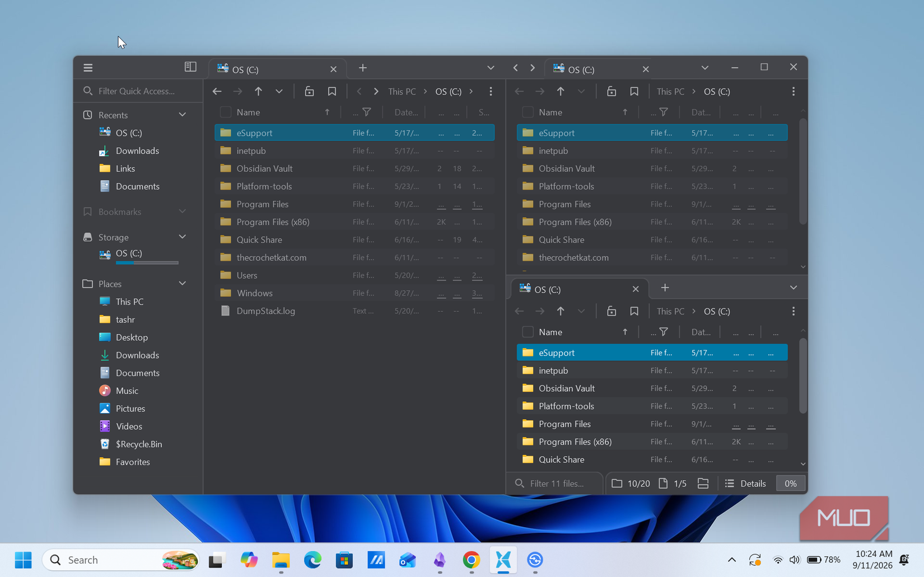Viewport: 924px width, 577px height.
Task: Open the more options menu in the left pane
Action: click(491, 91)
